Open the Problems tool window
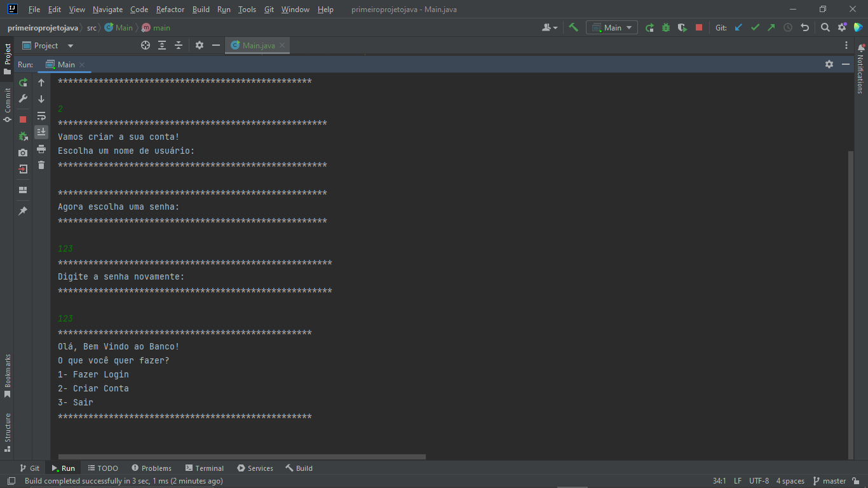Viewport: 868px width, 488px height. (151, 468)
